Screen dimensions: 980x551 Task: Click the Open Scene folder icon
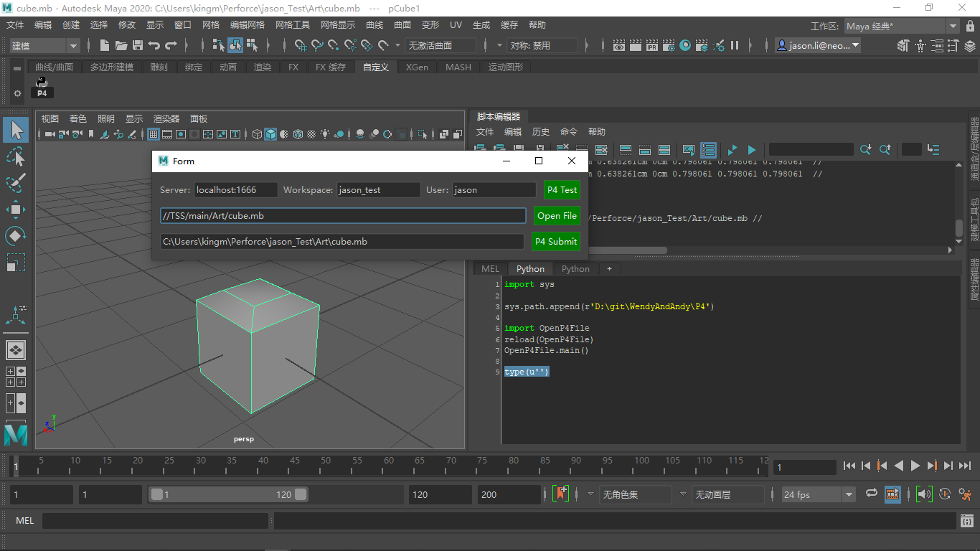(121, 45)
